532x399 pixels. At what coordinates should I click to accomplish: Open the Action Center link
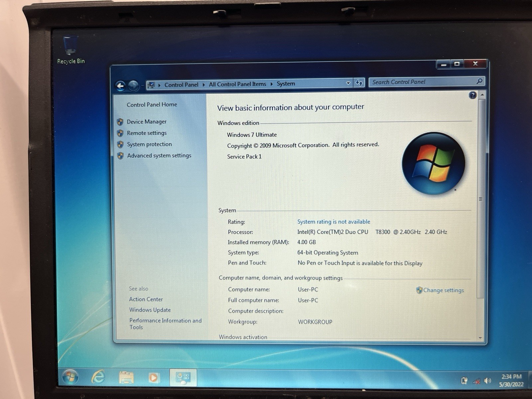(146, 299)
